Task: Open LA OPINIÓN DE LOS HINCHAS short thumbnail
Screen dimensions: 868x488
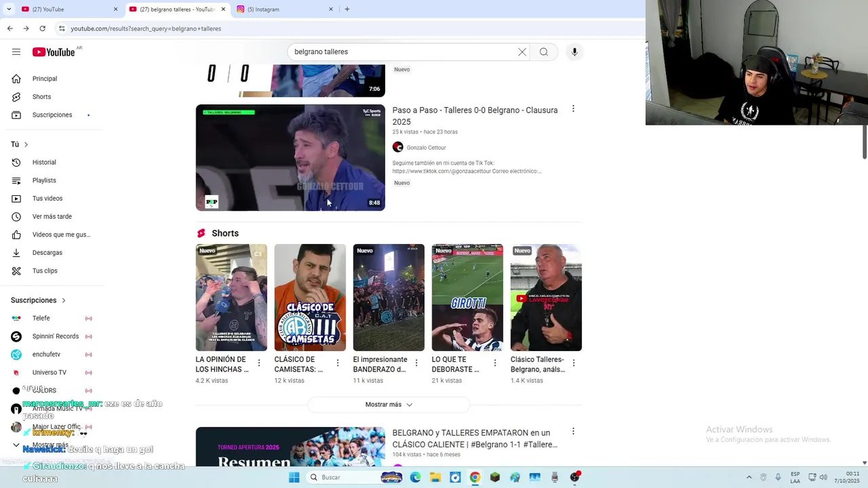Action: click(x=231, y=298)
